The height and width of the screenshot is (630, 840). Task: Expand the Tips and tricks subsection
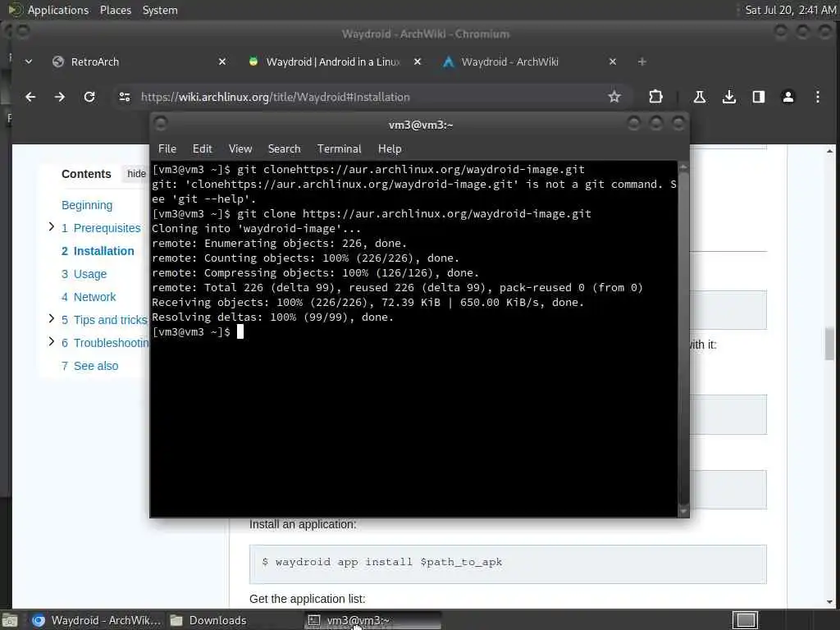pyautogui.click(x=52, y=319)
